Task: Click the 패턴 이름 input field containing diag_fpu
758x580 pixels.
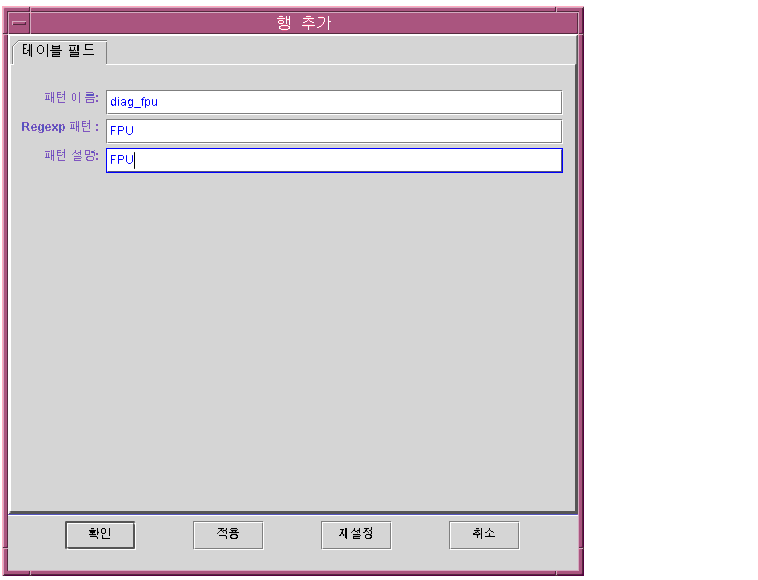Action: [x=334, y=102]
